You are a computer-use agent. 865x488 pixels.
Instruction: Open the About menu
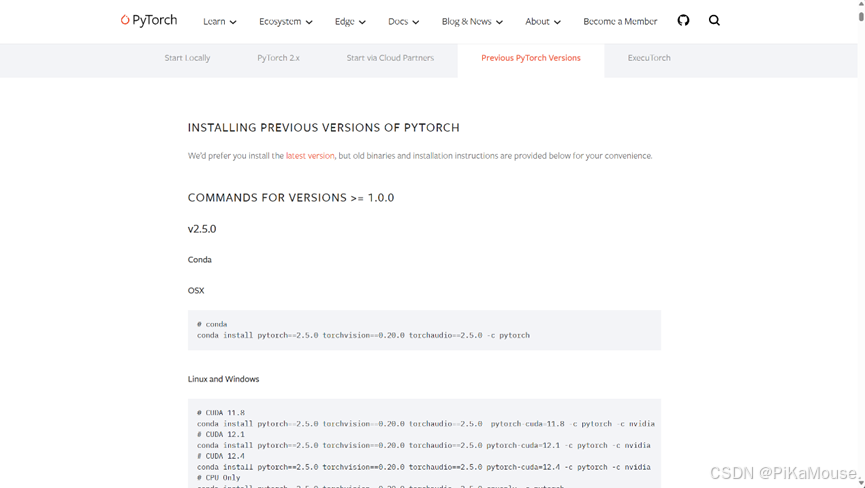coord(537,22)
